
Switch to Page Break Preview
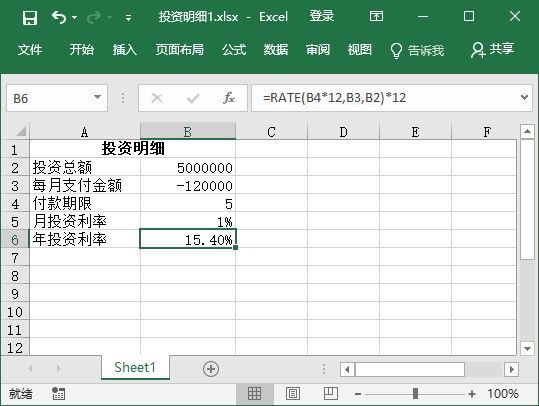(x=331, y=393)
